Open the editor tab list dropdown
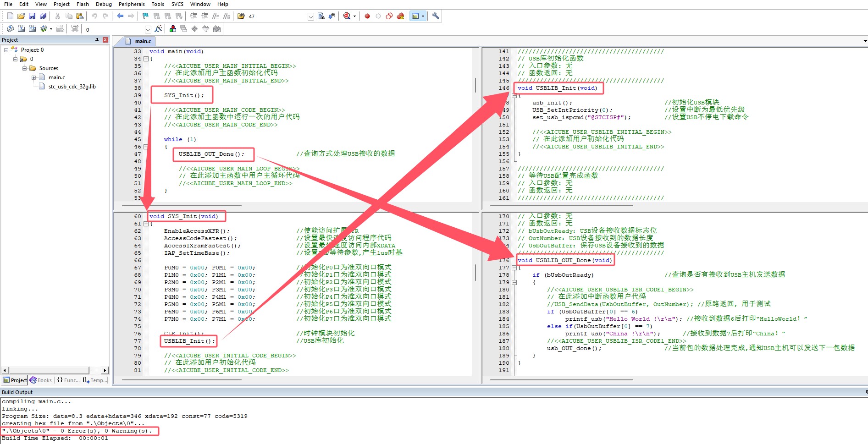 (865, 41)
